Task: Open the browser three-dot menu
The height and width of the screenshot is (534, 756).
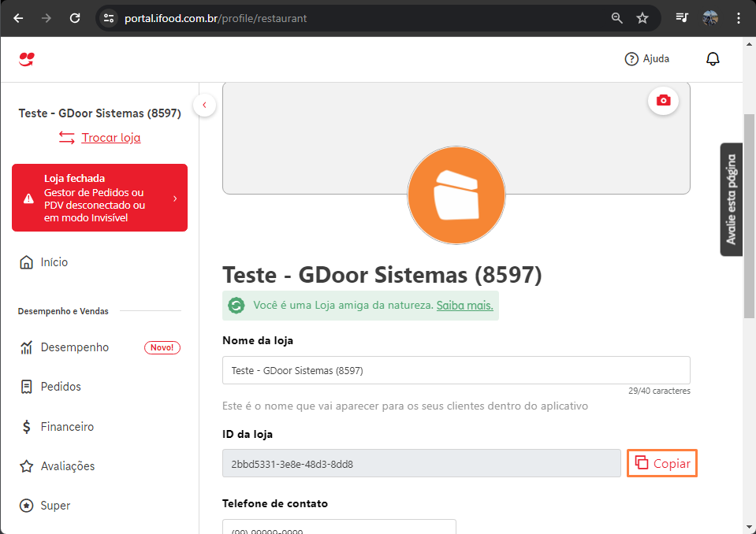Action: [x=738, y=18]
